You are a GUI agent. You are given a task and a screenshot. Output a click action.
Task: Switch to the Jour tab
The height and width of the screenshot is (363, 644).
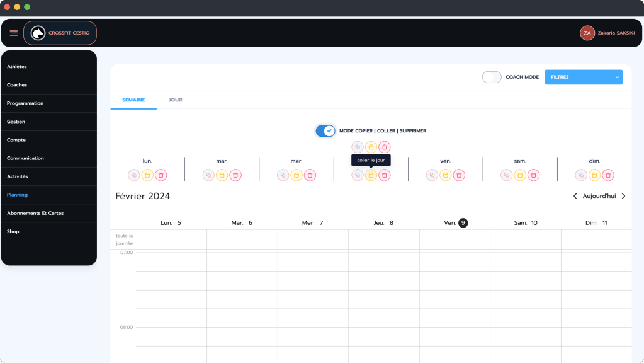point(175,100)
